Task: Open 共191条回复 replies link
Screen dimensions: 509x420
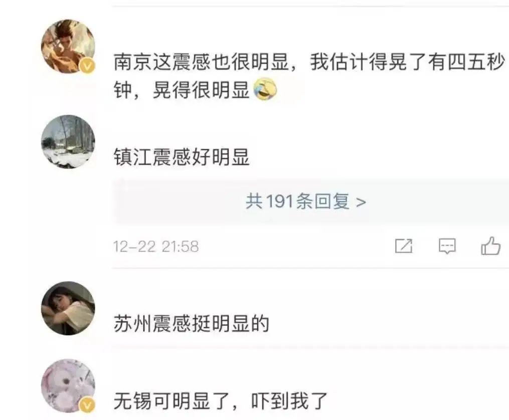Action: pyautogui.click(x=305, y=201)
